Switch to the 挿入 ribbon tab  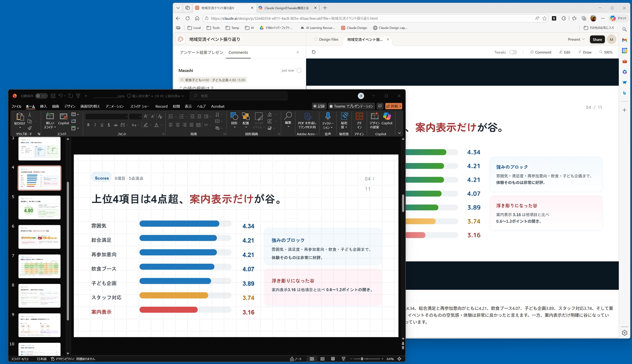coord(44,106)
